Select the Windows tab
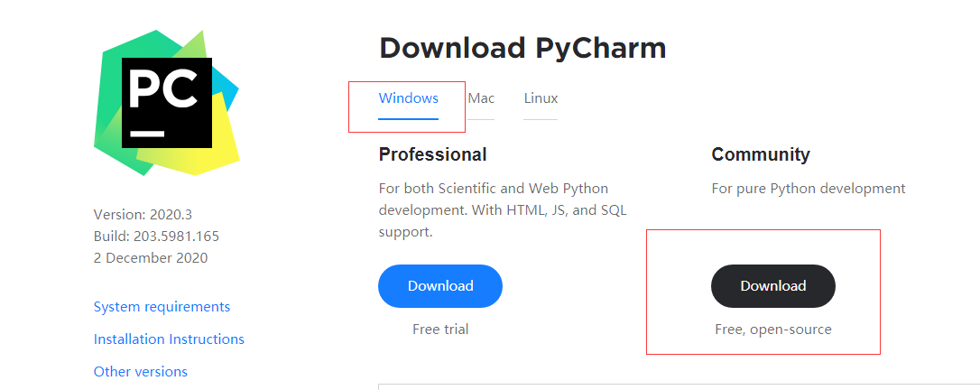The width and height of the screenshot is (980, 390). click(408, 98)
